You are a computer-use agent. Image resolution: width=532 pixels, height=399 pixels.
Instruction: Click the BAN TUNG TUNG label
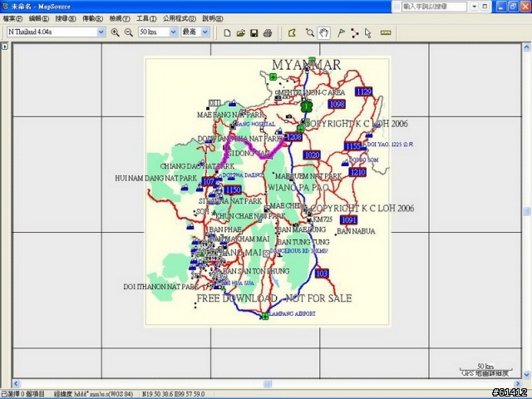tap(303, 242)
